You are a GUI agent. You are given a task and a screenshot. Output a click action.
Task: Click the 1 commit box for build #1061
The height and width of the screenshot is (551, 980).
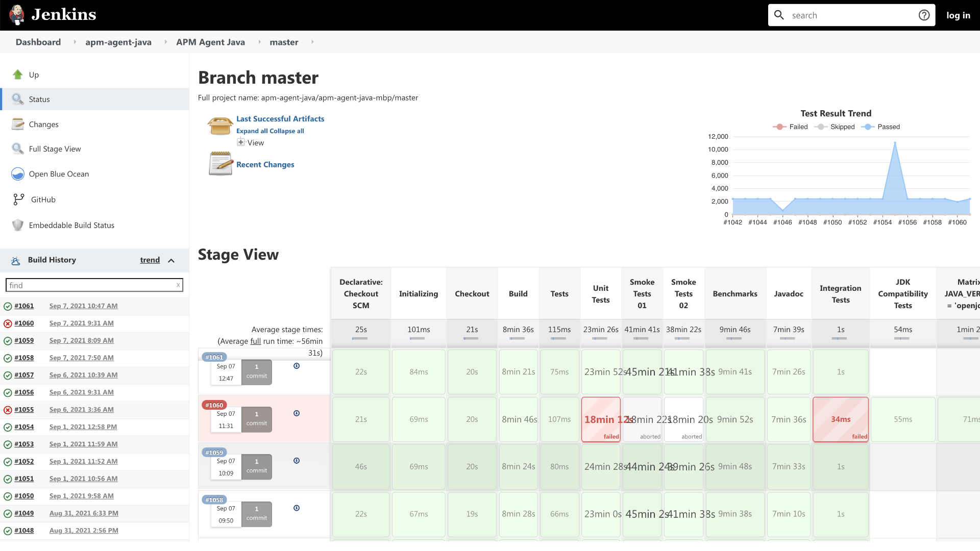click(x=257, y=372)
